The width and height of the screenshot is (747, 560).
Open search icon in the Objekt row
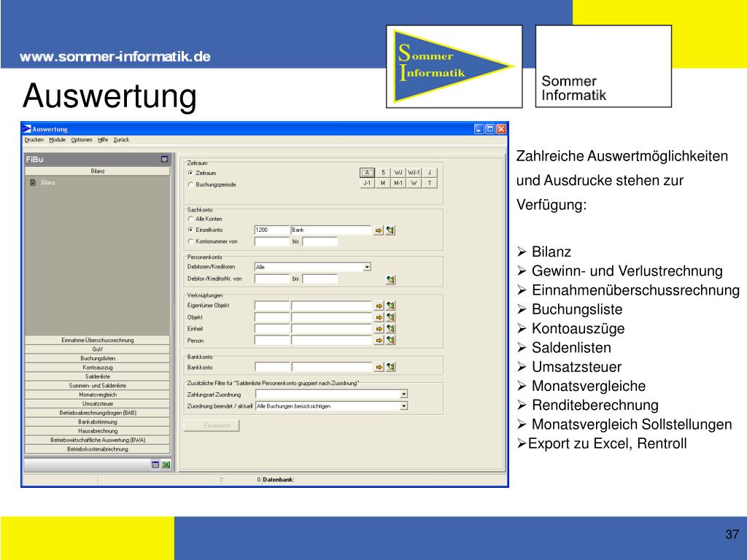click(391, 317)
